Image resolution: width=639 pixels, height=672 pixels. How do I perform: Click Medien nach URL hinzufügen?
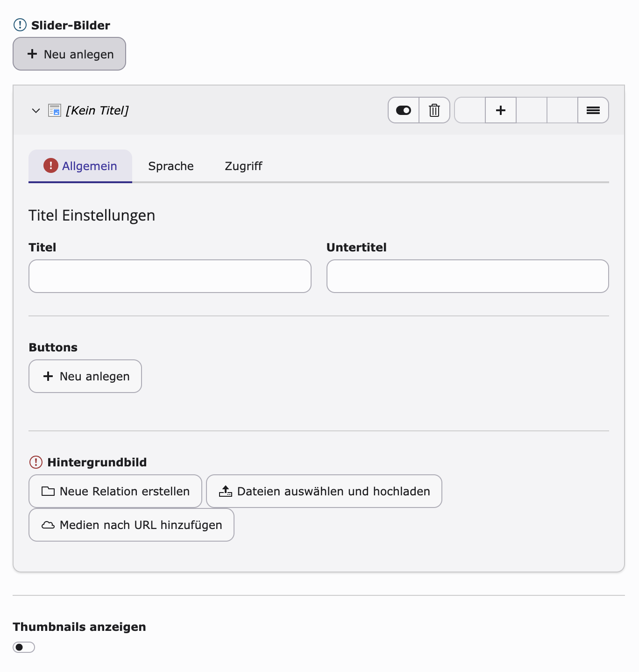coord(131,525)
